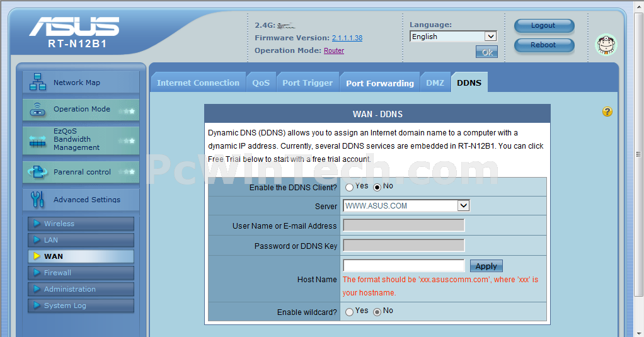The height and width of the screenshot is (337, 644).
Task: Click the User Name or E-mail Address field
Action: click(x=404, y=226)
